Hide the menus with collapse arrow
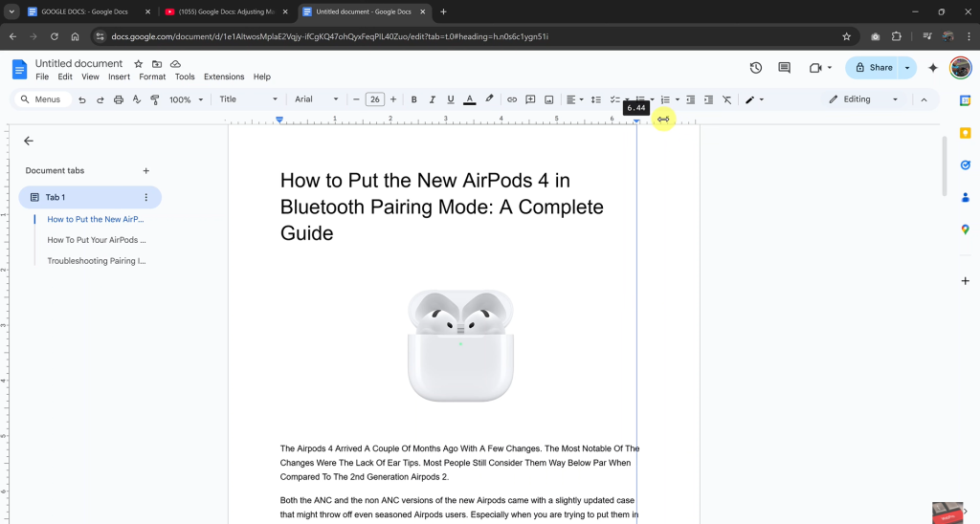This screenshot has height=524, width=980. click(x=924, y=100)
